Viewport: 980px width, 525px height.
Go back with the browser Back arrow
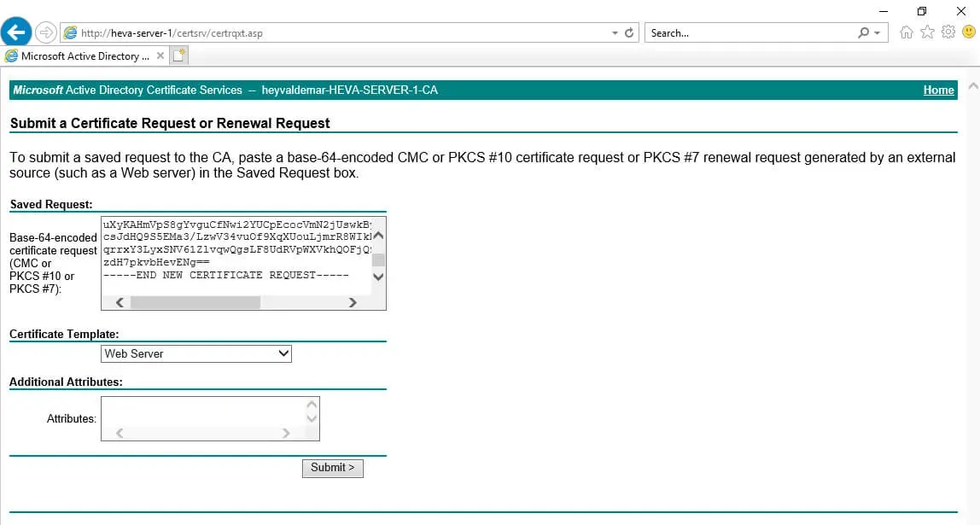[x=16, y=32]
